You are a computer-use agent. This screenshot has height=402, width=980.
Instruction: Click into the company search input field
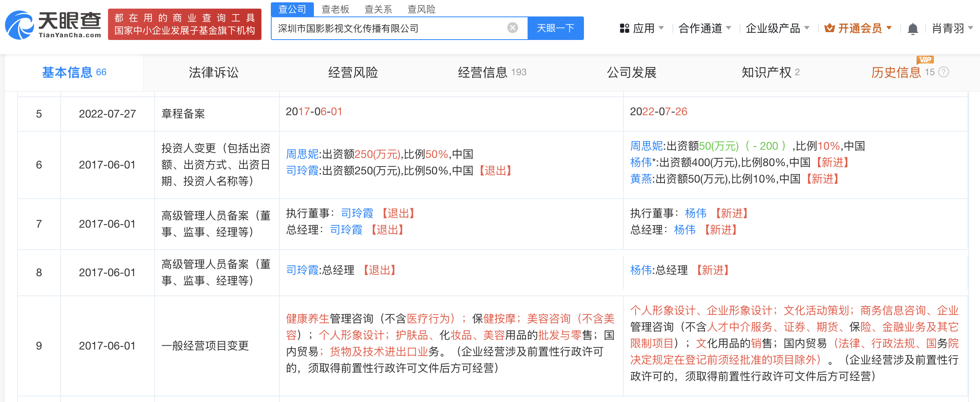click(x=389, y=28)
